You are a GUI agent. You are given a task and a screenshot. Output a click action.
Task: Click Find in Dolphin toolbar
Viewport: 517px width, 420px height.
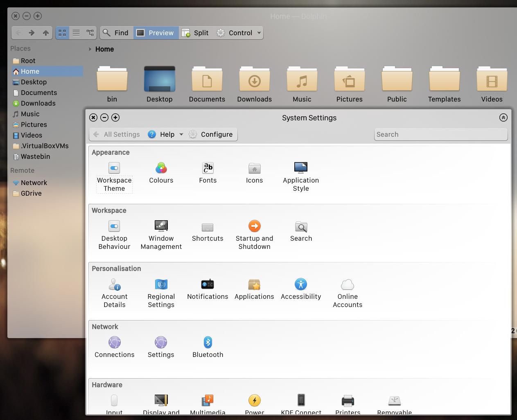[116, 33]
